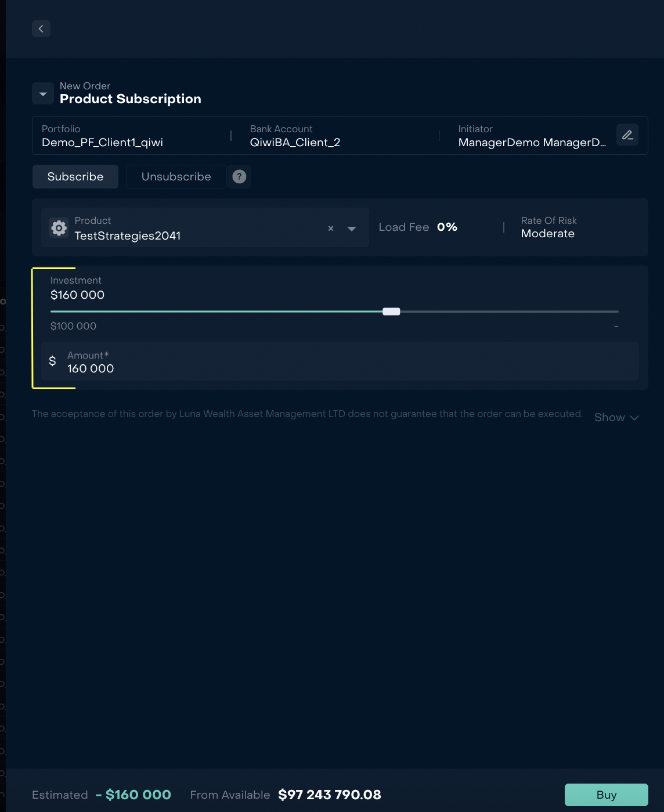Switch to the Unsubscribe tab
The height and width of the screenshot is (812, 664).
click(176, 177)
